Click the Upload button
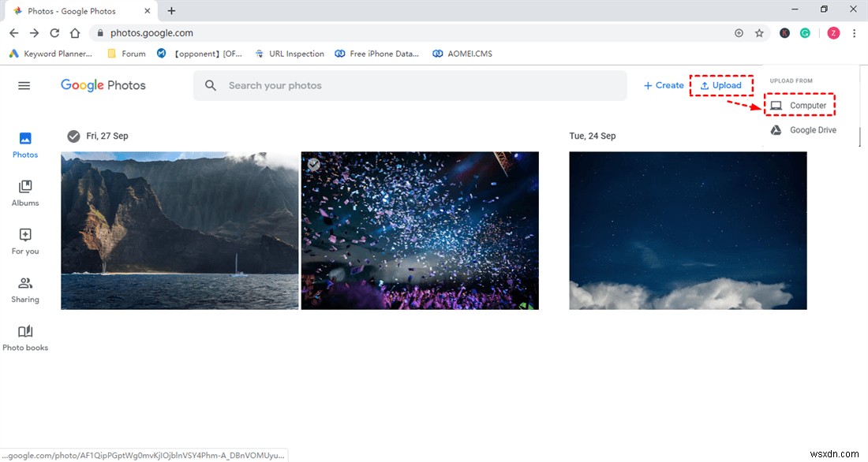 click(x=720, y=85)
